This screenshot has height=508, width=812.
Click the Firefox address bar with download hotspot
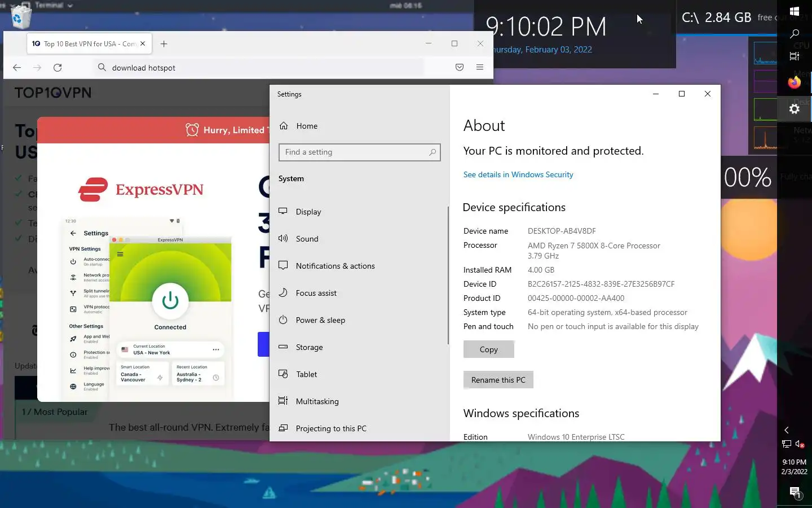(x=259, y=67)
